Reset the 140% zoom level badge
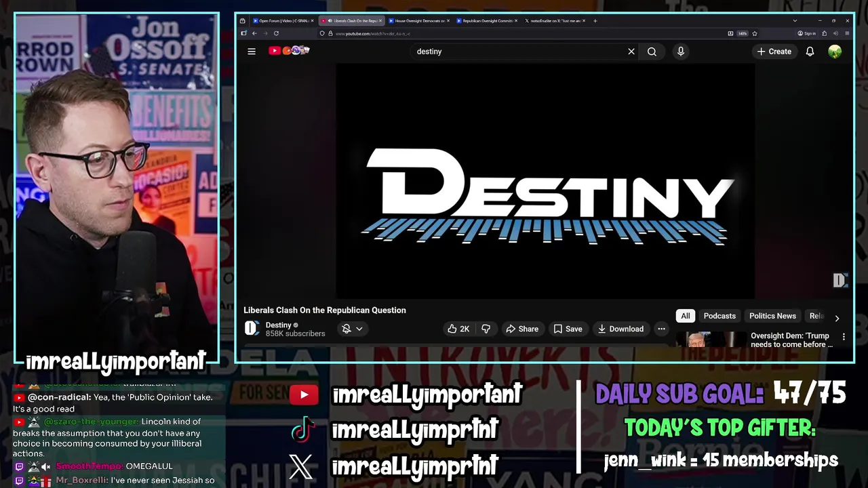 point(743,33)
